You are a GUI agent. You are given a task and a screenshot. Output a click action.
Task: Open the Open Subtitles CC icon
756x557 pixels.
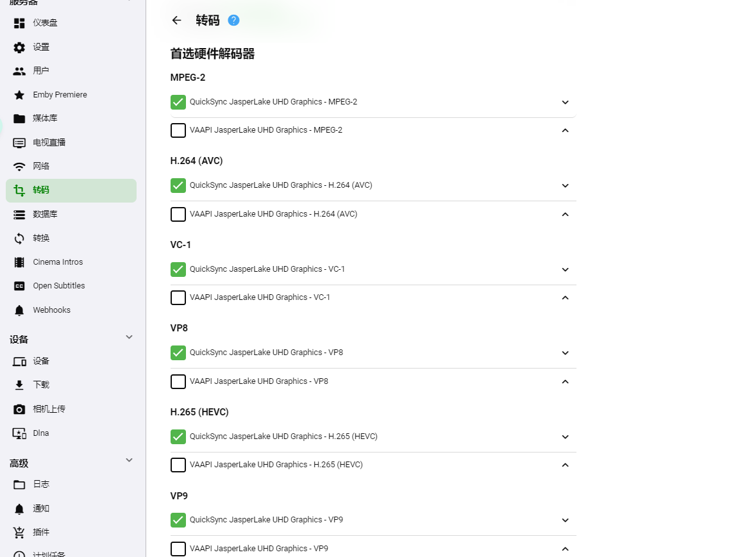tap(19, 286)
